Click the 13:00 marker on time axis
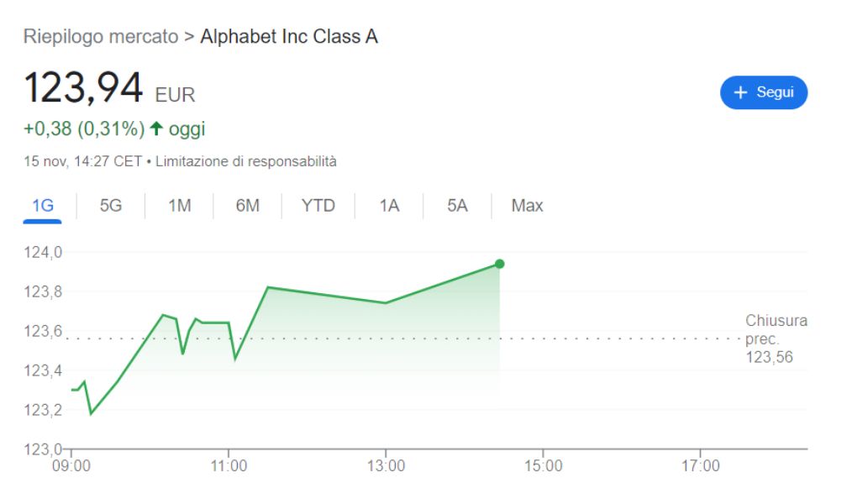857x504 pixels. tap(386, 465)
